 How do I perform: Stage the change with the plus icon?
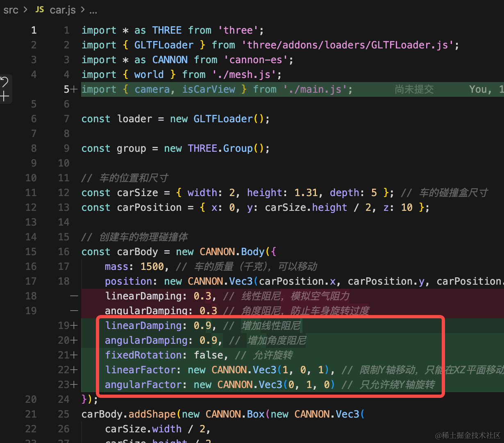[5, 97]
